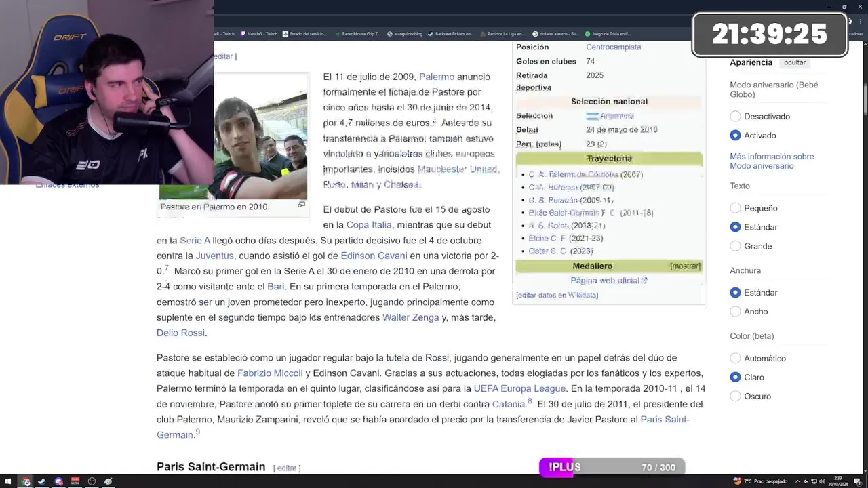Open the Centrocampista link in infobox

613,47
